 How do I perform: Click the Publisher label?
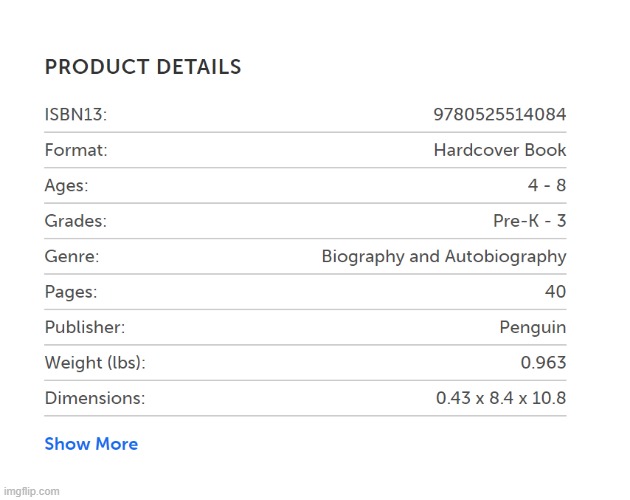point(85,327)
